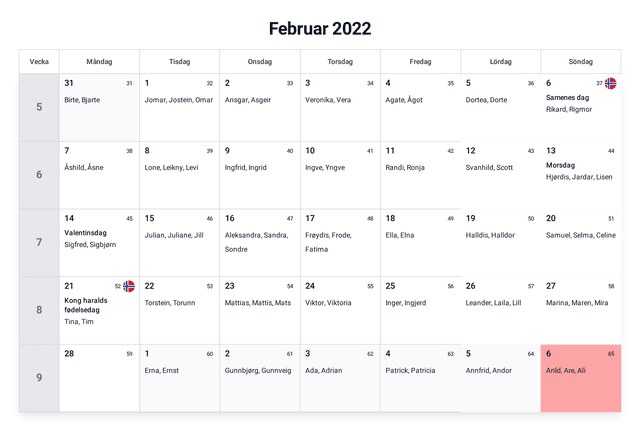The image size is (640, 431).
Task: Select week 7 row number
Action: coord(39,242)
